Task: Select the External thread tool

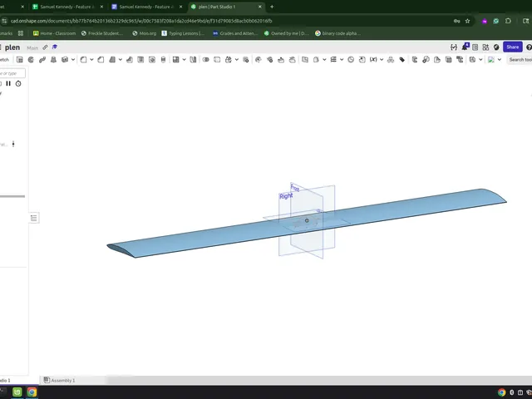Action: click(x=163, y=60)
